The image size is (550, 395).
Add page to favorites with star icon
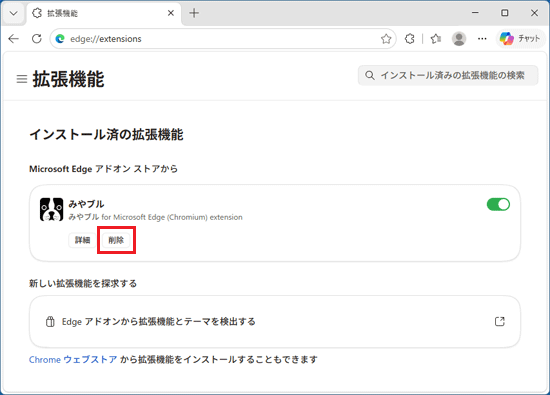pyautogui.click(x=386, y=39)
